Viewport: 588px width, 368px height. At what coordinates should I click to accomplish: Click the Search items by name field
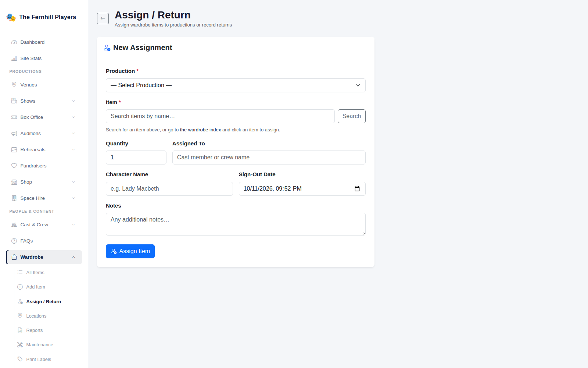[x=220, y=116]
